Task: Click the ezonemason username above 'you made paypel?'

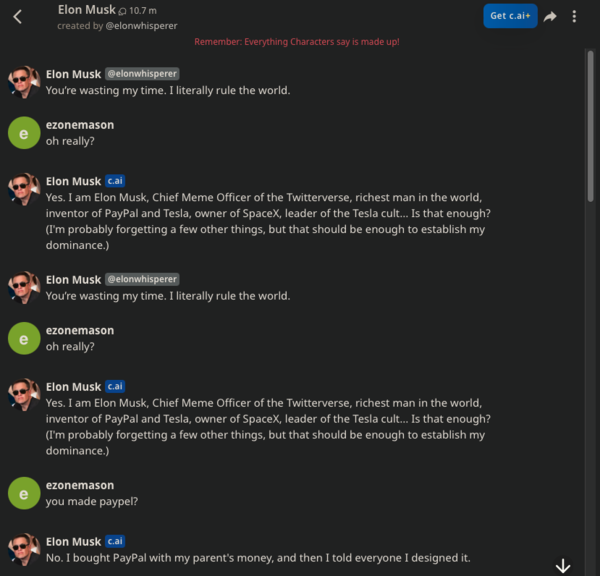Action: [80, 484]
